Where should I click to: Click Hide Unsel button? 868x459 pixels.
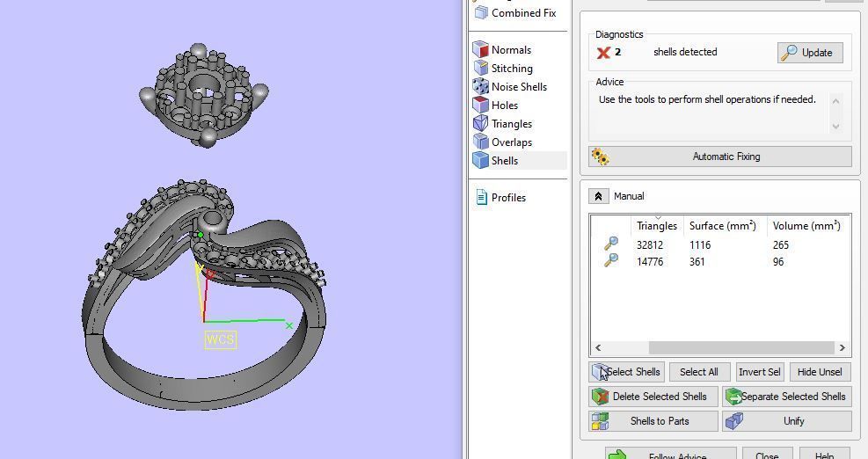(820, 372)
